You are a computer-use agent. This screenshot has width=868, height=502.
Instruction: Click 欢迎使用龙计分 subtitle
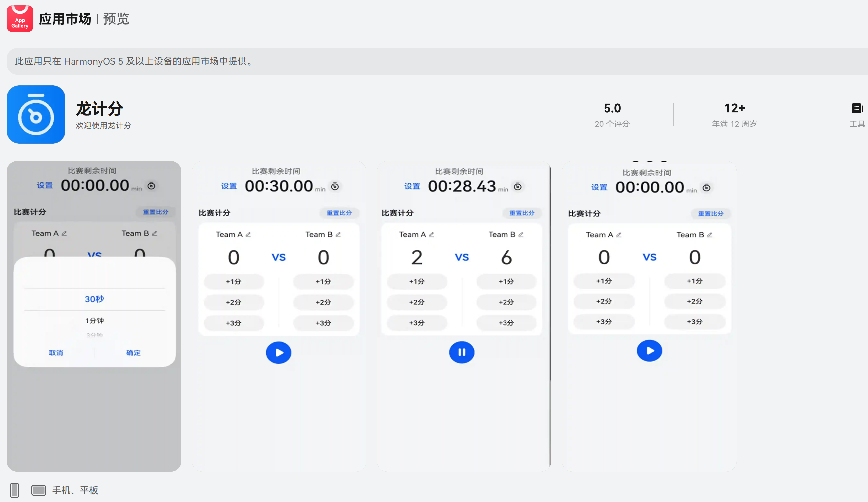tap(104, 125)
